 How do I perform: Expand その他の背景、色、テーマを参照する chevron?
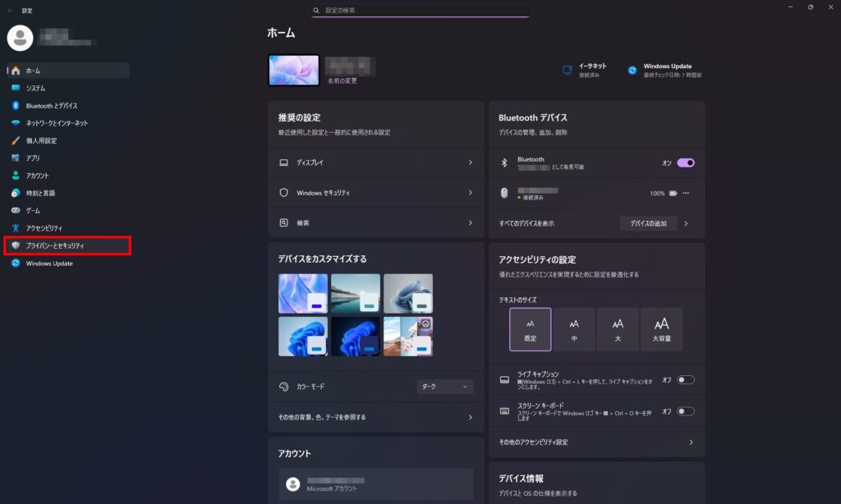pyautogui.click(x=471, y=417)
